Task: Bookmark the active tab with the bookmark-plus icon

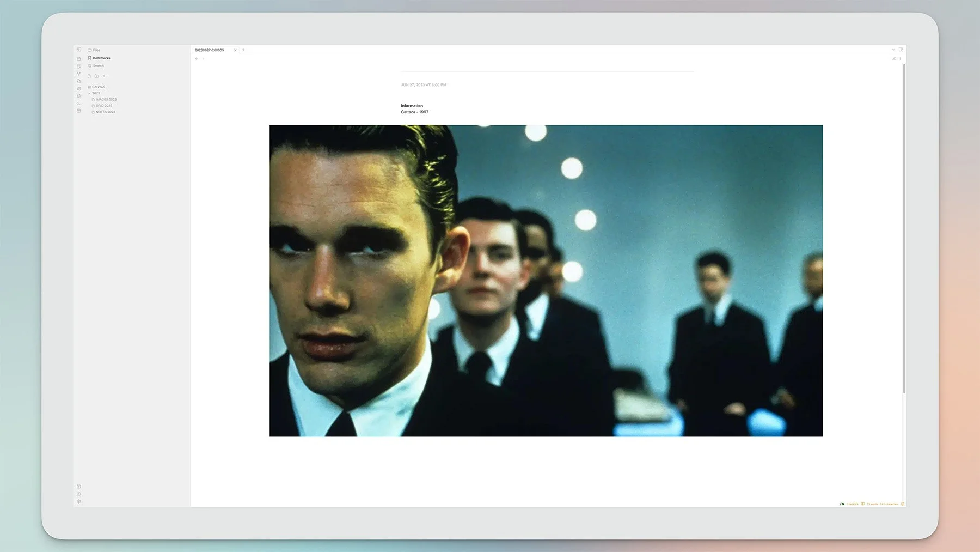Action: 89,76
